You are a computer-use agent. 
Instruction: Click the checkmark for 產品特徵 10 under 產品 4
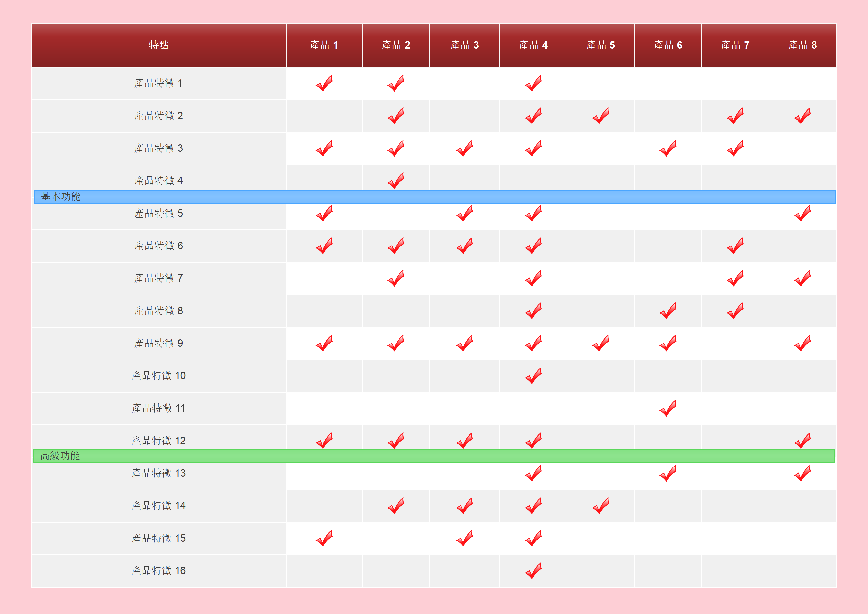pos(533,376)
